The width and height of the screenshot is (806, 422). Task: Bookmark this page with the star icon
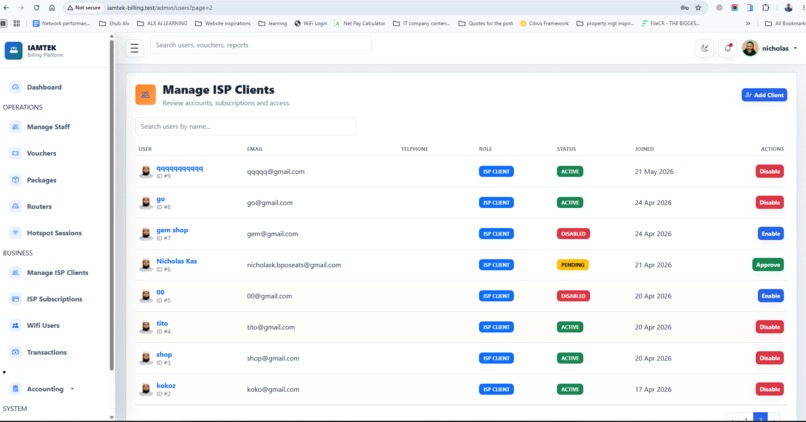[698, 8]
